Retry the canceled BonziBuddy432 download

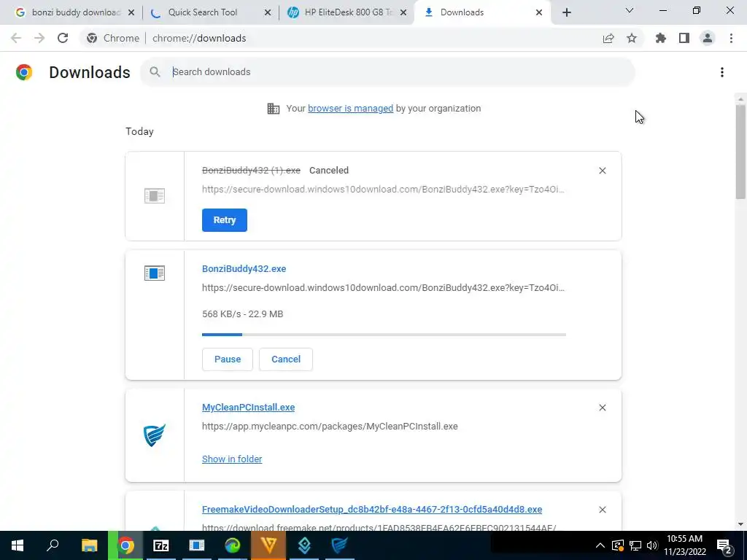tap(225, 220)
